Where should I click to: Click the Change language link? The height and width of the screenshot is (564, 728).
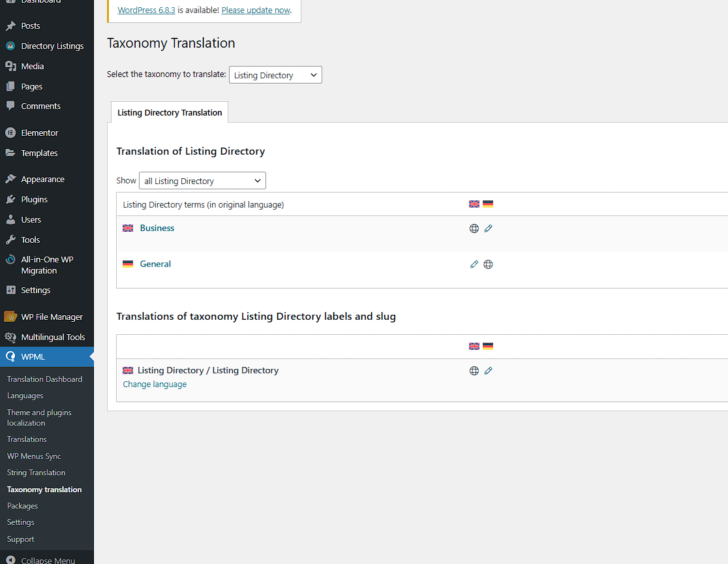pos(155,384)
